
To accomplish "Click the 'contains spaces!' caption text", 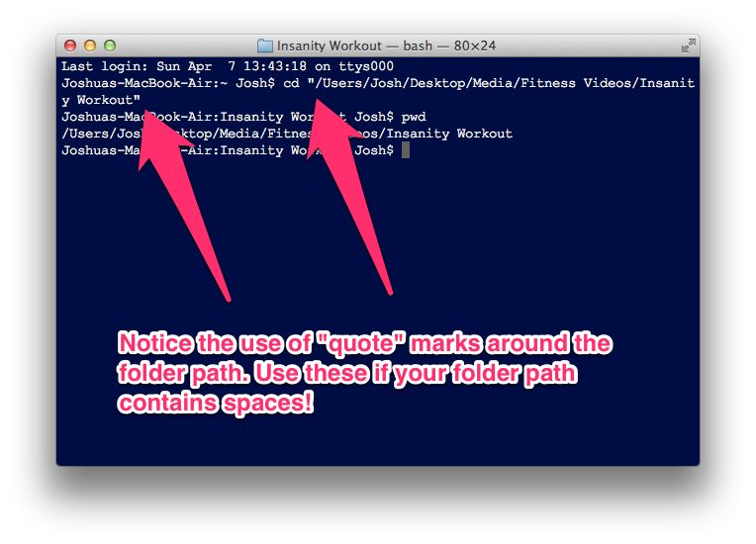I will pos(216,403).
